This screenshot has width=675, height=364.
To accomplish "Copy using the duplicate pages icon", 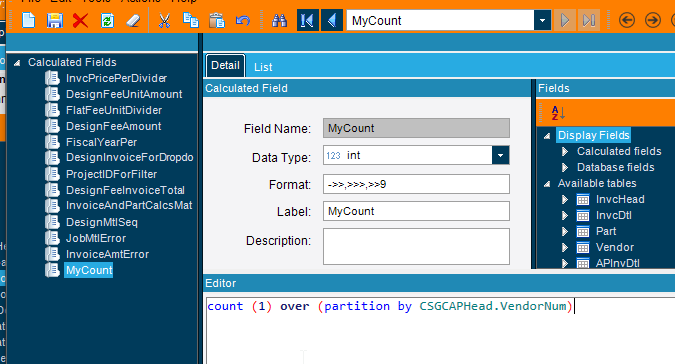I will click(x=191, y=20).
